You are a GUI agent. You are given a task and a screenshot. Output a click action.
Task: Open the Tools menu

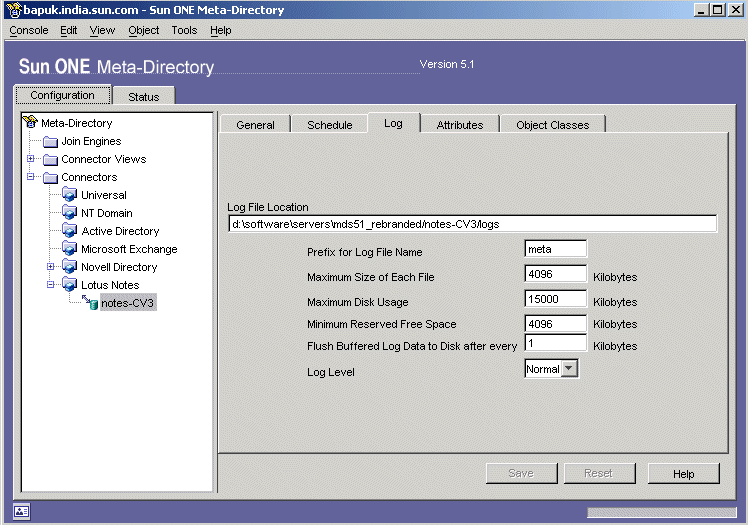[x=184, y=31]
